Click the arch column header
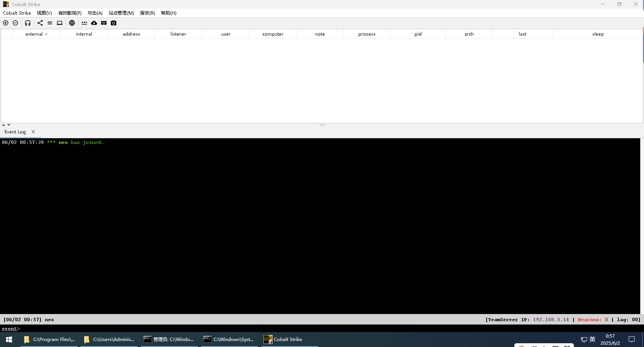Viewport: 644px width, 347px height. pyautogui.click(x=469, y=34)
